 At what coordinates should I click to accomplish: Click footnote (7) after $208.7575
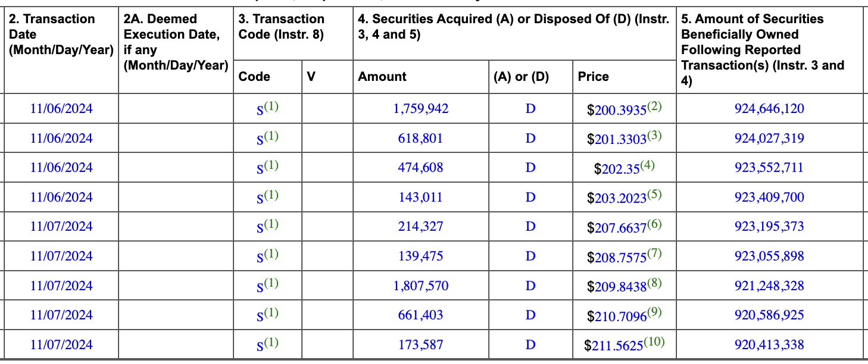click(654, 254)
